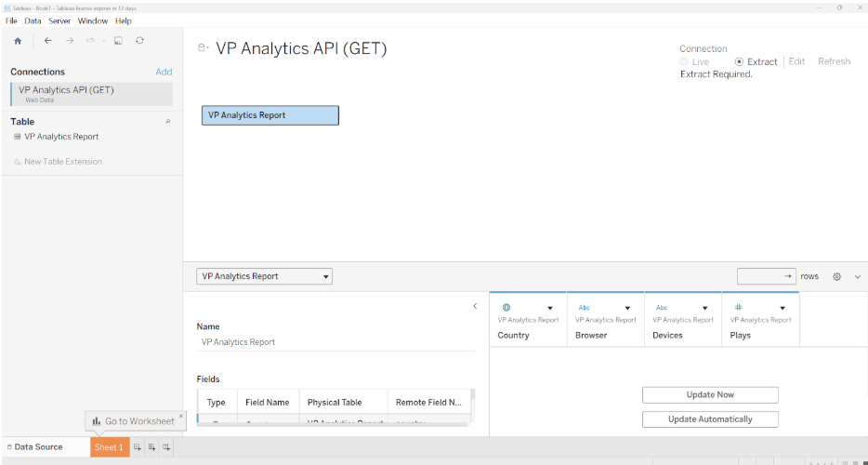The height and width of the screenshot is (465, 868).
Task: Select the Extract connection option
Action: pyautogui.click(x=740, y=62)
